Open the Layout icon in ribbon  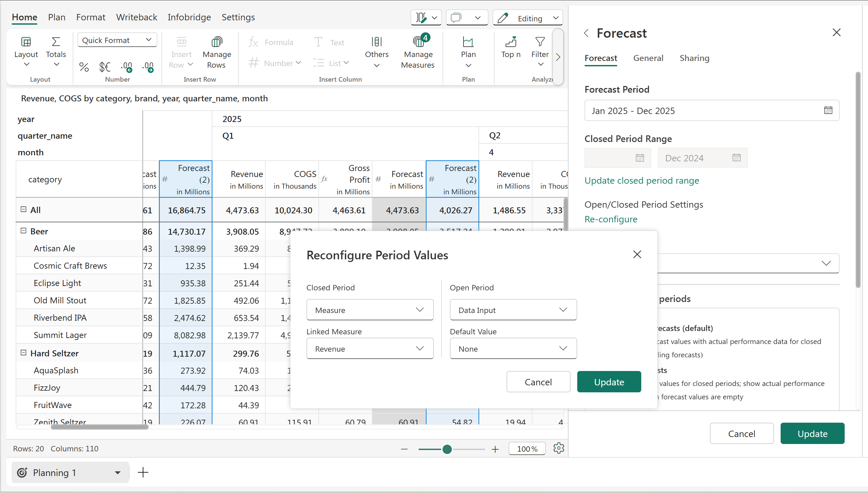(x=26, y=42)
